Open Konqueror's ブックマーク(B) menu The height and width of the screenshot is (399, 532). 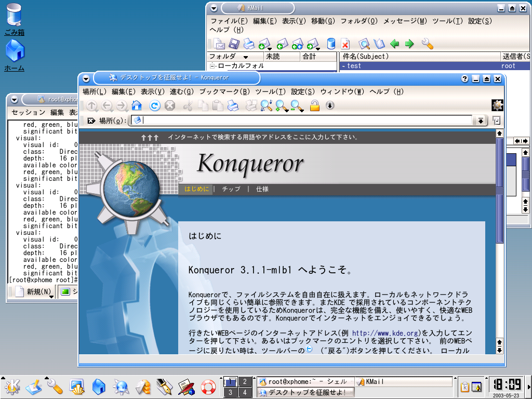coord(224,91)
